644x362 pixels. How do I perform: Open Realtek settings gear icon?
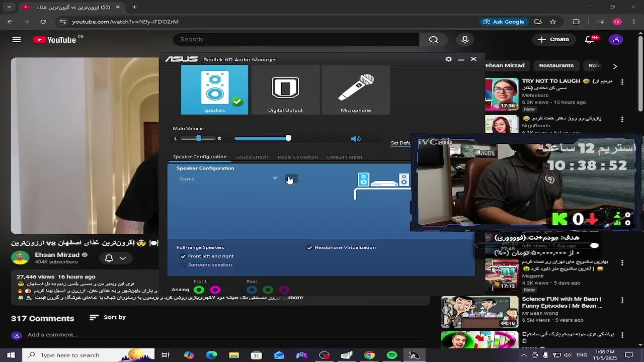click(x=448, y=59)
